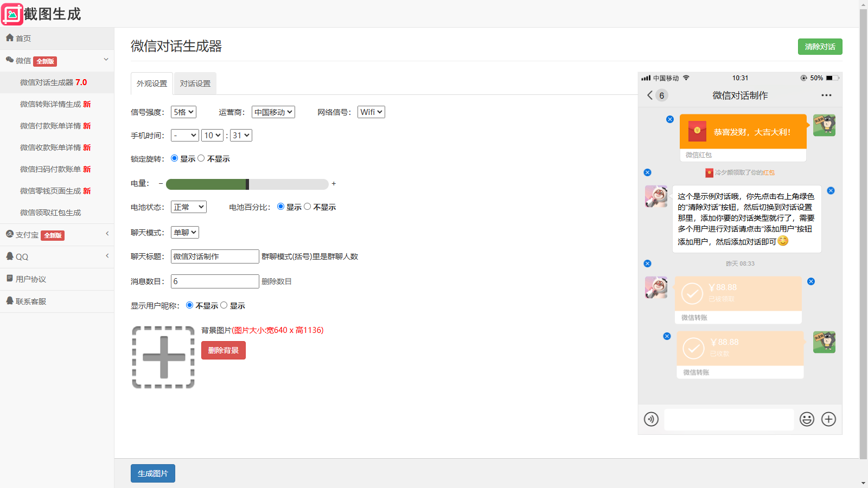
Task: Open 微信转账详情生成 in the sidebar
Action: 55,104
